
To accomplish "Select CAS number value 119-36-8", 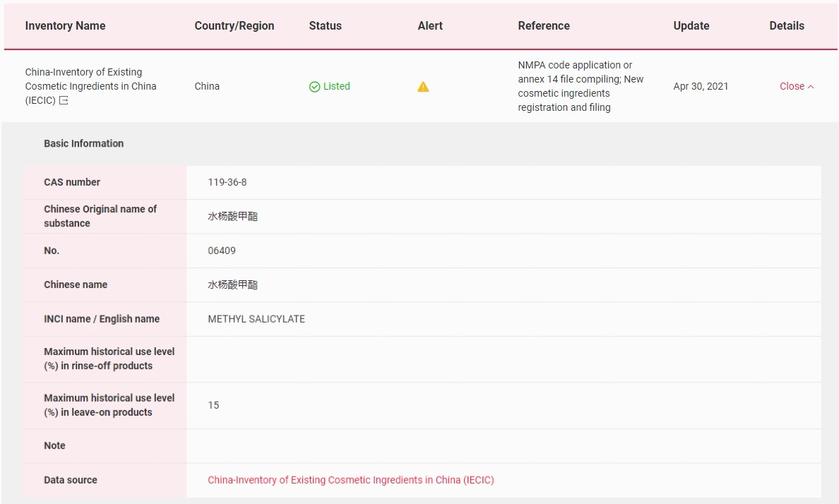I will 227,182.
